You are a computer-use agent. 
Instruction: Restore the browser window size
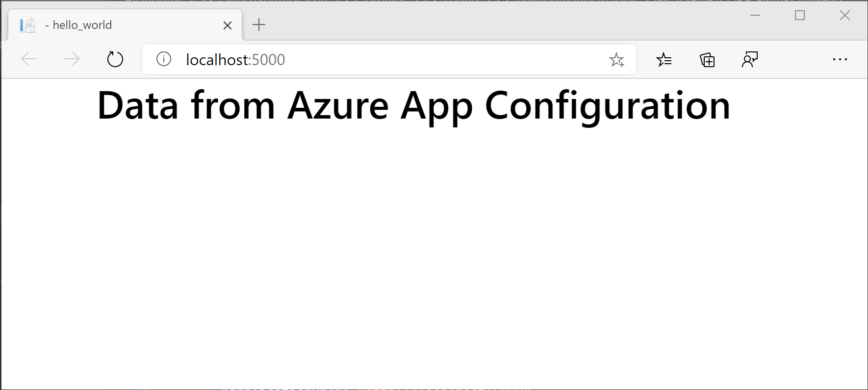pyautogui.click(x=800, y=15)
